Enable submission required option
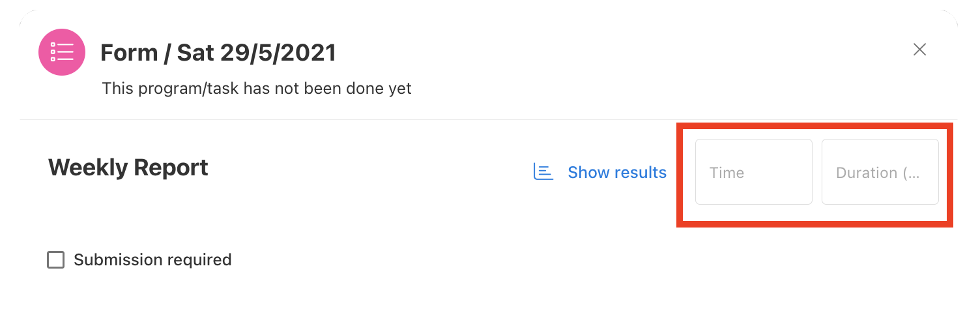The image size is (980, 309). (x=56, y=260)
